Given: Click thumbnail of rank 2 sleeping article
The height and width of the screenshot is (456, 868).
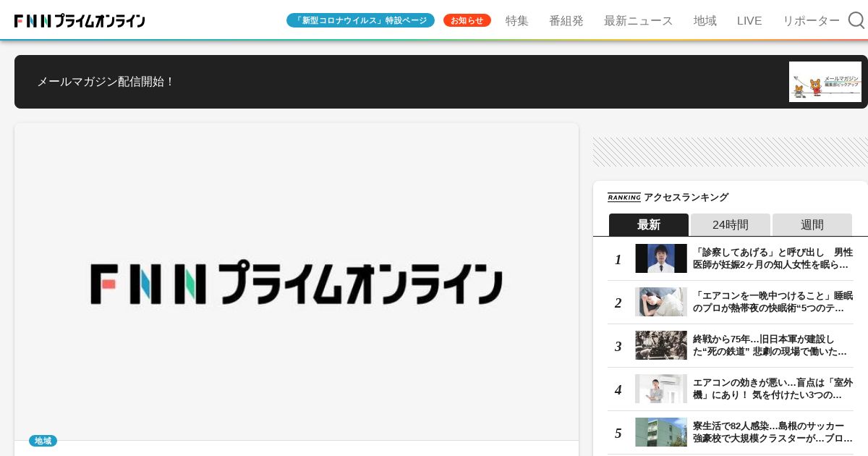Looking at the screenshot, I should tap(661, 302).
